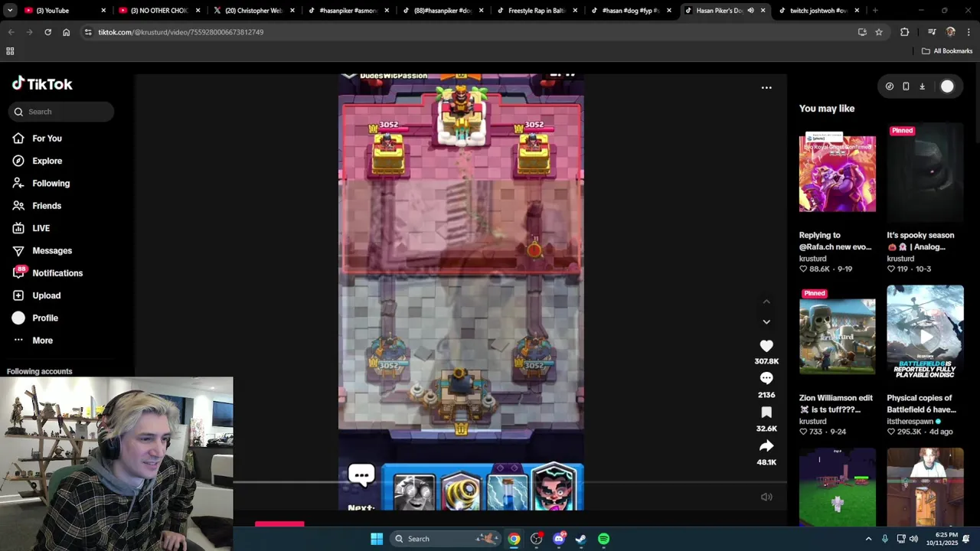Screen dimensions: 980x551
Task: Switch to the Christopher Webb X tab
Action: (x=253, y=11)
